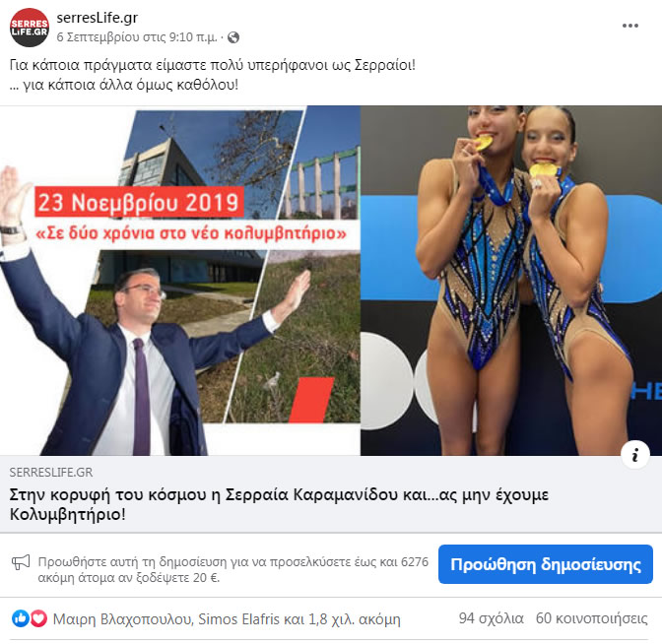The width and height of the screenshot is (662, 644).
Task: Open Μαιρη Βλαχοπουλου in reactions list
Action: [x=122, y=619]
